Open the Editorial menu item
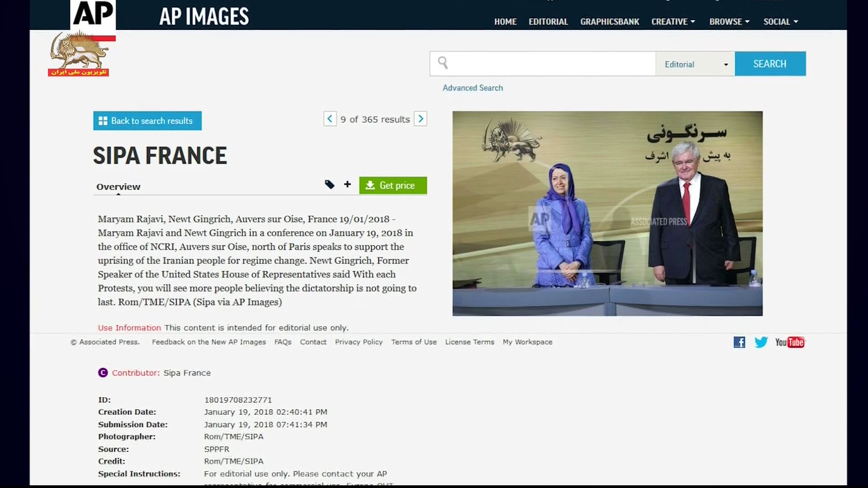 [x=548, y=22]
